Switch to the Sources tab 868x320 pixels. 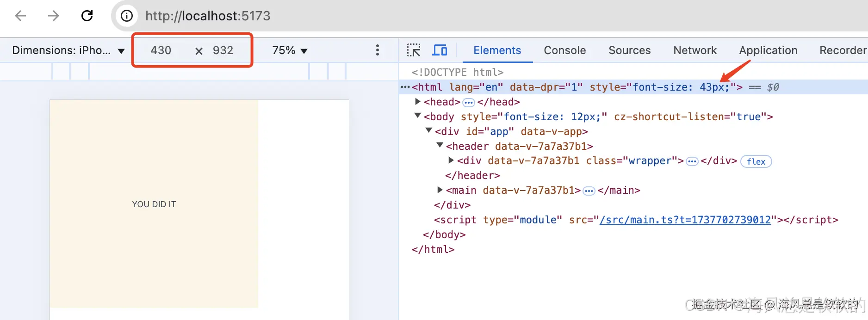coord(630,50)
